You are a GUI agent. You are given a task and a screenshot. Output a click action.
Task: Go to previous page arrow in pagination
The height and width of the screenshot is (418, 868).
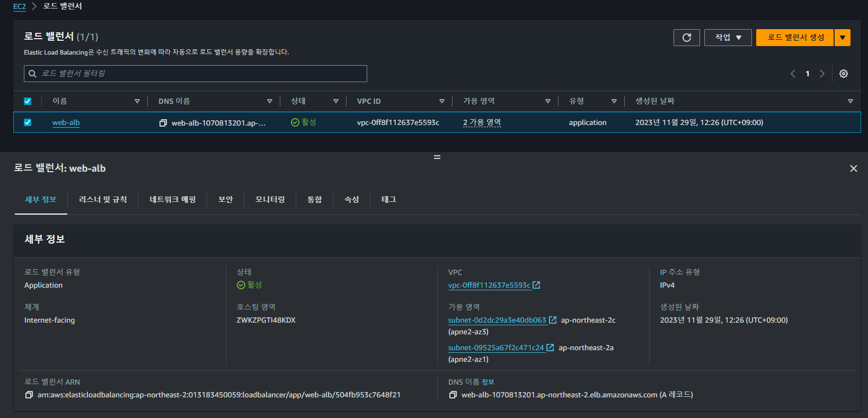pos(793,74)
